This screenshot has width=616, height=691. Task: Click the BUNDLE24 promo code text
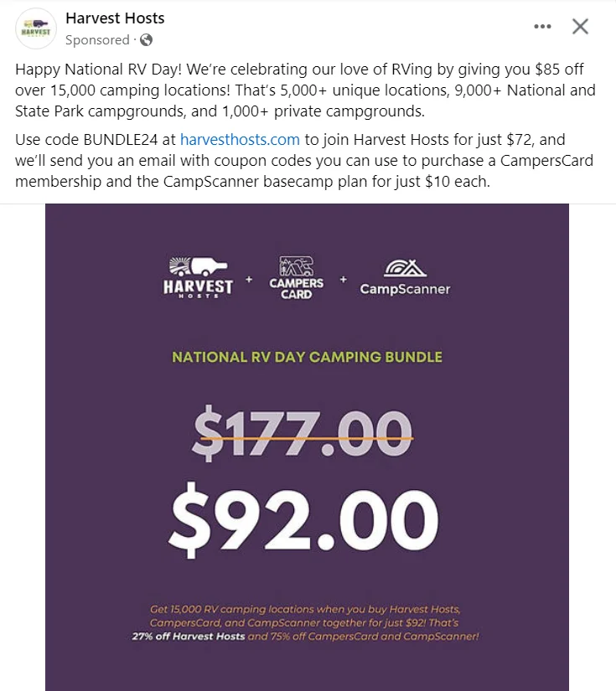click(121, 140)
